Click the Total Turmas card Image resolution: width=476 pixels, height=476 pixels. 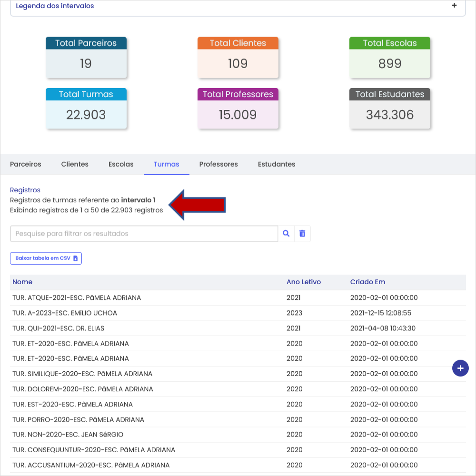tap(86, 109)
